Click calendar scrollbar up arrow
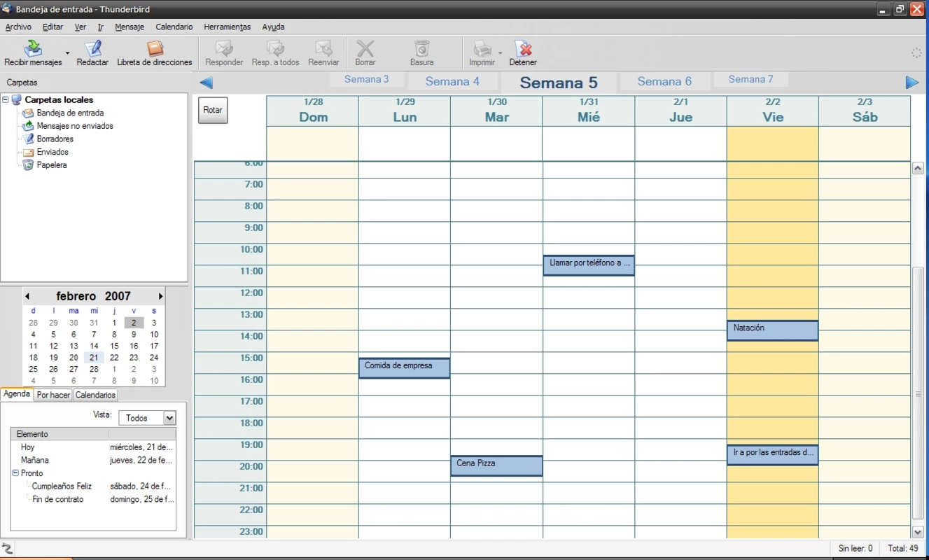This screenshot has width=929, height=560. pos(918,169)
